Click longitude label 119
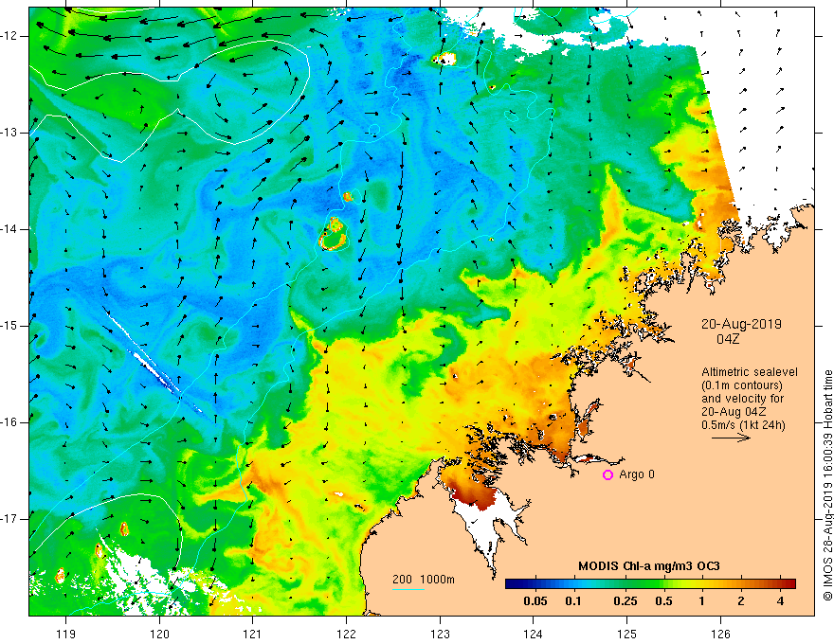834x644 pixels. point(66,634)
